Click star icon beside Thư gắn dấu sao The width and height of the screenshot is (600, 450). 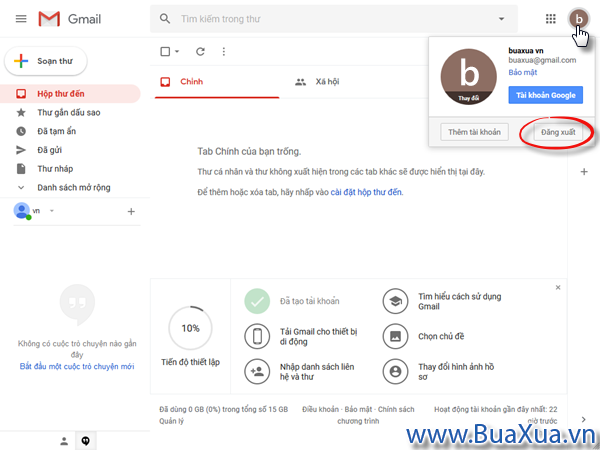point(21,112)
